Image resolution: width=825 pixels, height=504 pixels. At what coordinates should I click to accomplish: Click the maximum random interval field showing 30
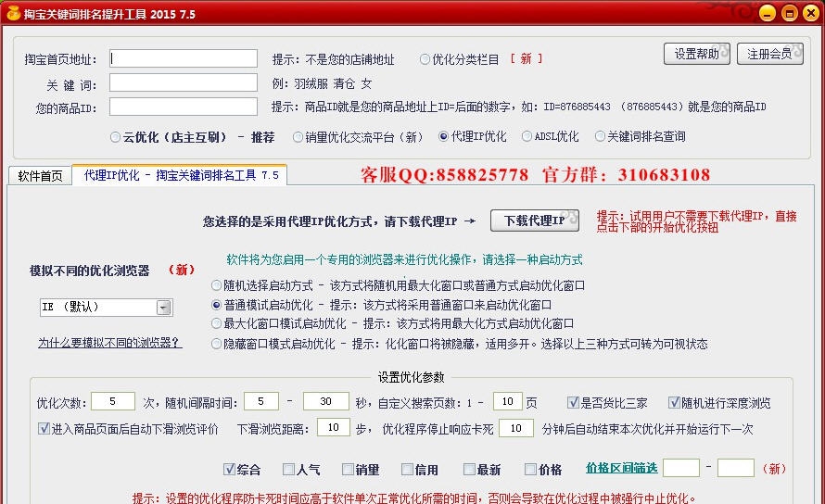click(325, 401)
